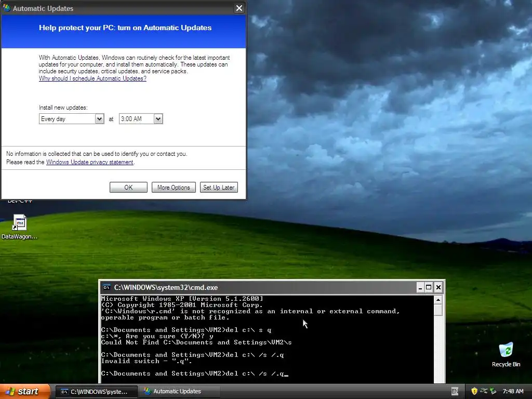Click the EN language bar indicator
This screenshot has height=399, width=532.
(455, 391)
